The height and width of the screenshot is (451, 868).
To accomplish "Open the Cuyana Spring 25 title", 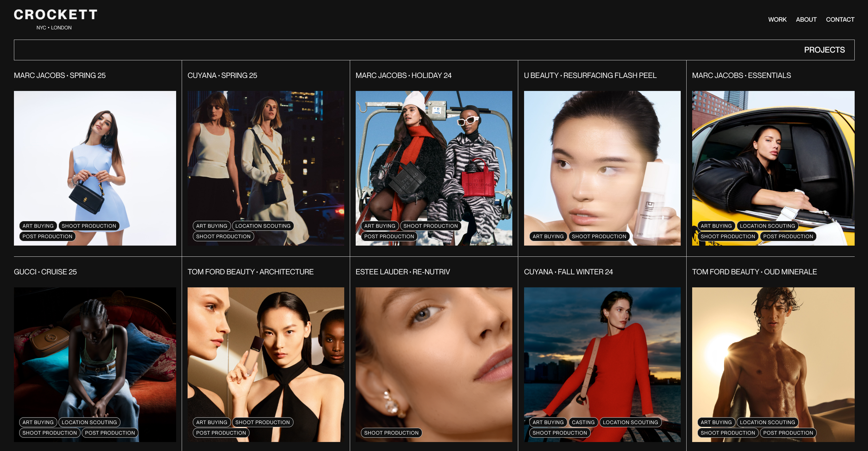I will click(x=222, y=75).
